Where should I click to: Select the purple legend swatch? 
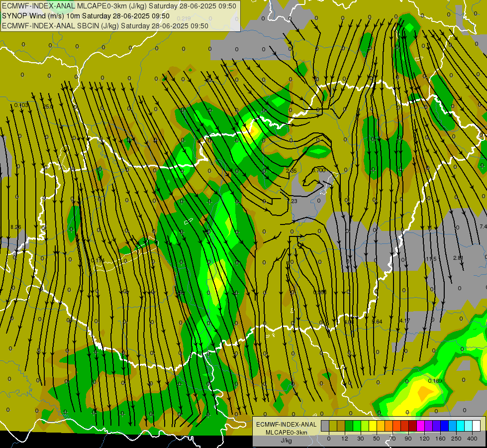click(429, 426)
